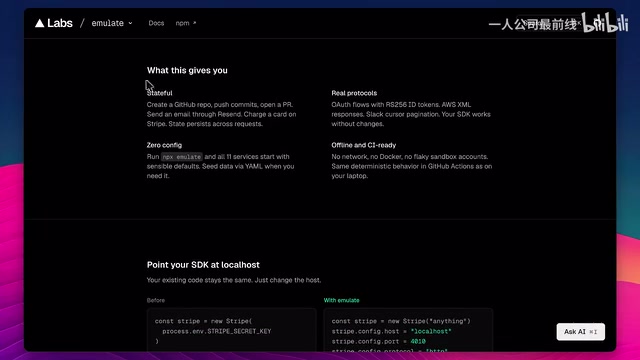Open the Docs page
This screenshot has width=640, height=360.
(x=156, y=23)
